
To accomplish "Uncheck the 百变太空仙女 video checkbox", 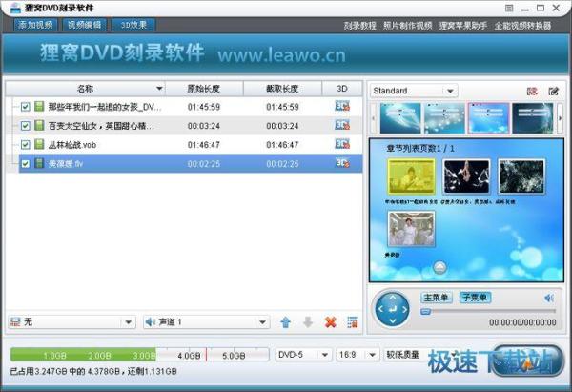I will pyautogui.click(x=25, y=126).
